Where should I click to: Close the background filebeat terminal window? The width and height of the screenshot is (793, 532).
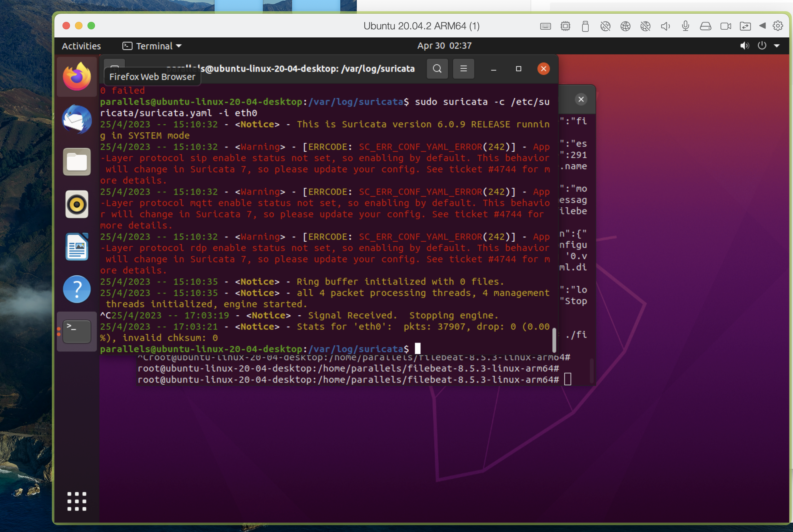[x=581, y=99]
